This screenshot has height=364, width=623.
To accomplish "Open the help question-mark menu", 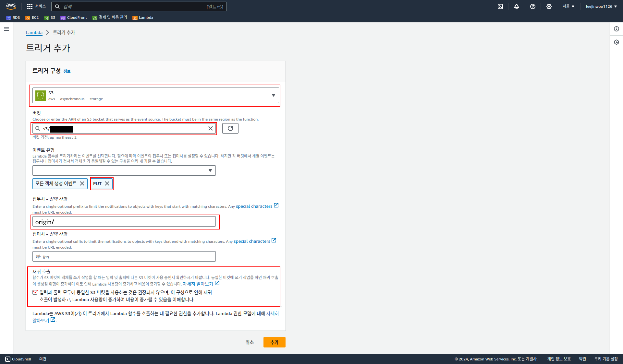I will tap(533, 6).
